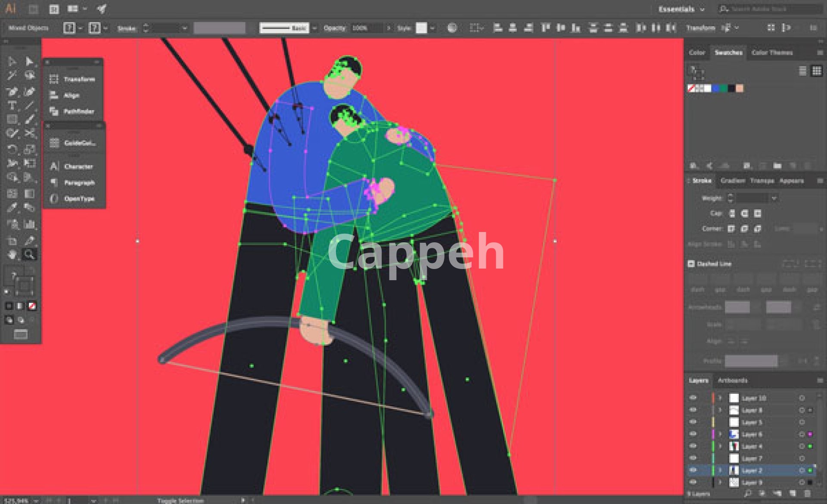Viewport: 827px width, 504px height.
Task: Open the Align panel button
Action: coord(72,96)
